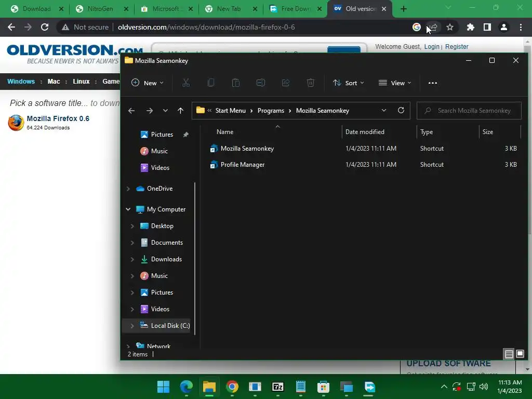Click the Chrome address bar URL
532x399 pixels.
coord(206,27)
